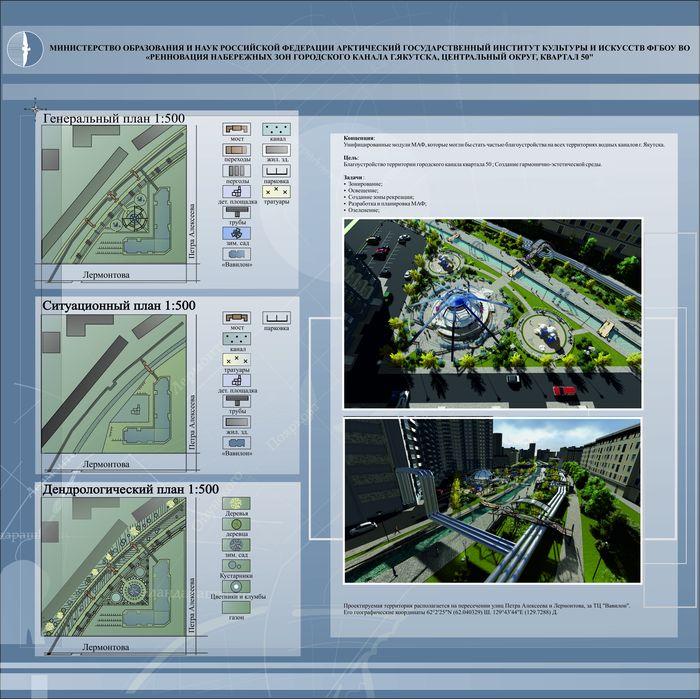Click 'Разработка и планировка МАФ;' bullet item

coord(385,203)
